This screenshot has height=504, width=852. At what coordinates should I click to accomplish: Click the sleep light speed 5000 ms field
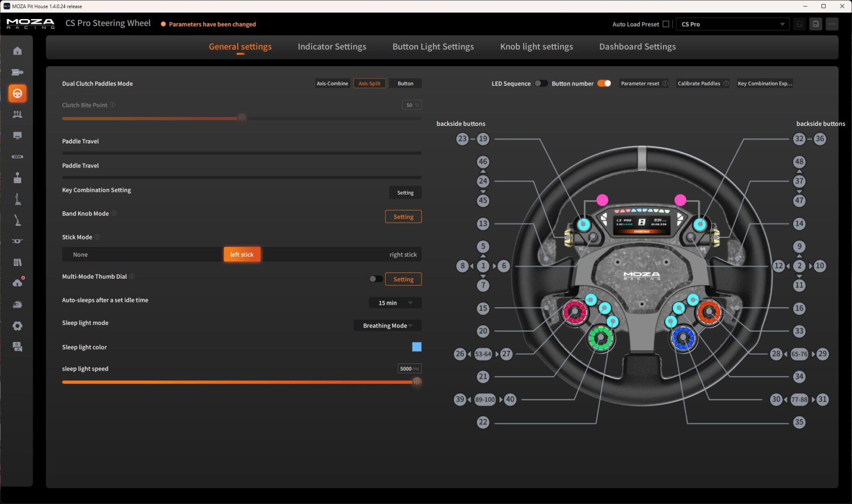click(409, 369)
